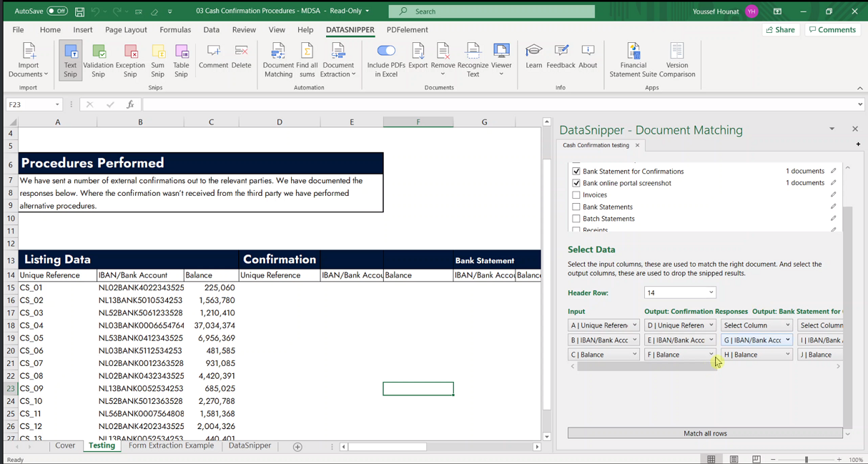Open the Table Snip tool

(181, 60)
